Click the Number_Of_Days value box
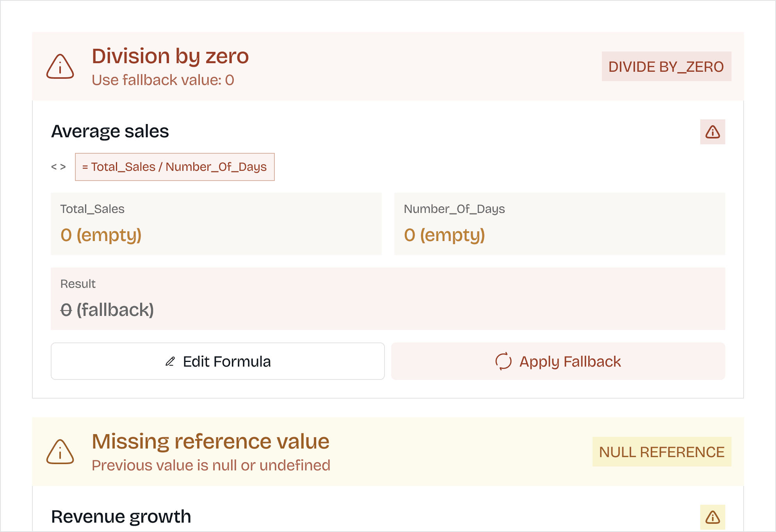Image resolution: width=776 pixels, height=532 pixels. click(559, 224)
